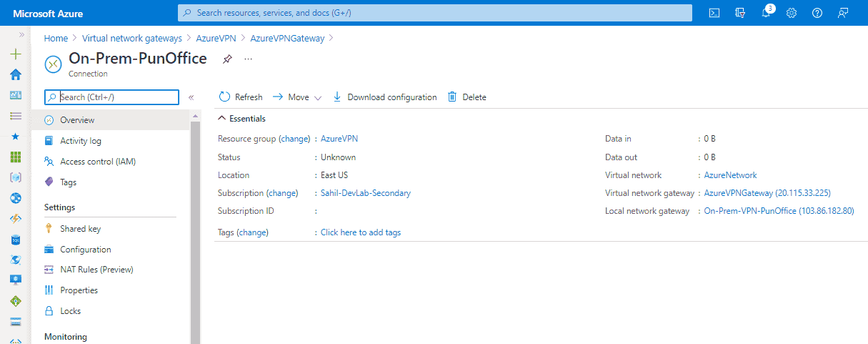Open Cloud Shell from the top bar
868x344 pixels.
pyautogui.click(x=714, y=13)
